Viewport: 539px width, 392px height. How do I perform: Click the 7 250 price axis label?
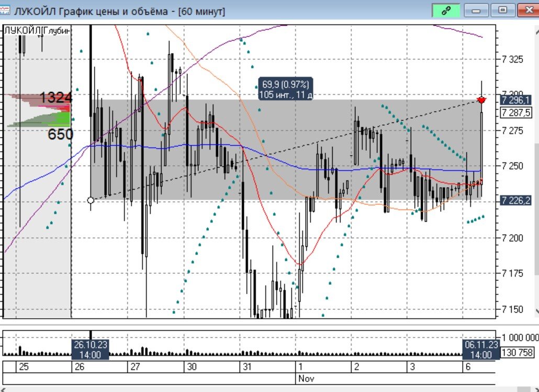point(512,166)
